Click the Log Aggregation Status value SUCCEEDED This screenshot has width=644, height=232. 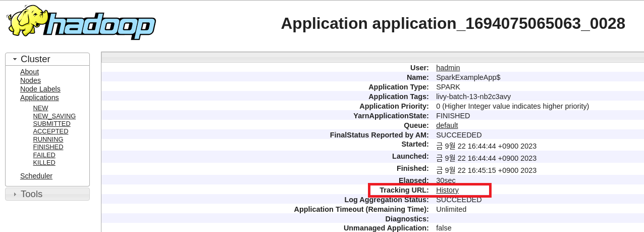pyautogui.click(x=459, y=200)
